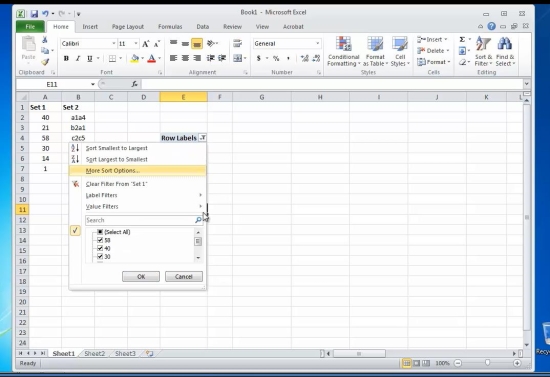550x377 pixels.
Task: Open Cell Styles gallery
Action: pos(400,51)
